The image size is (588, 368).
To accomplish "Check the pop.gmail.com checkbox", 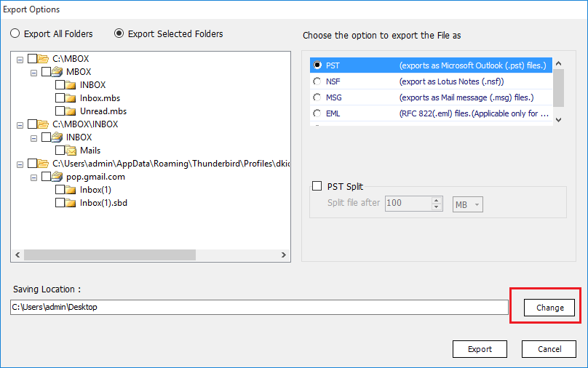I will tap(46, 177).
